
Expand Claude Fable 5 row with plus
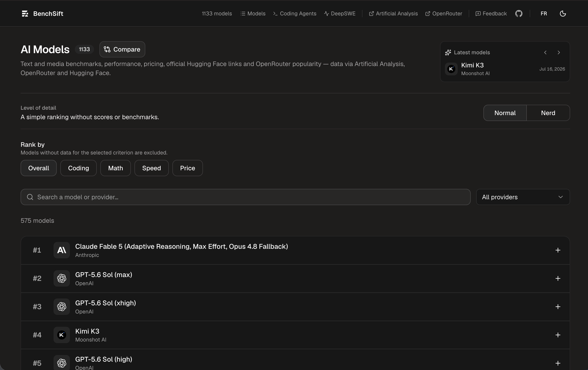pyautogui.click(x=558, y=250)
